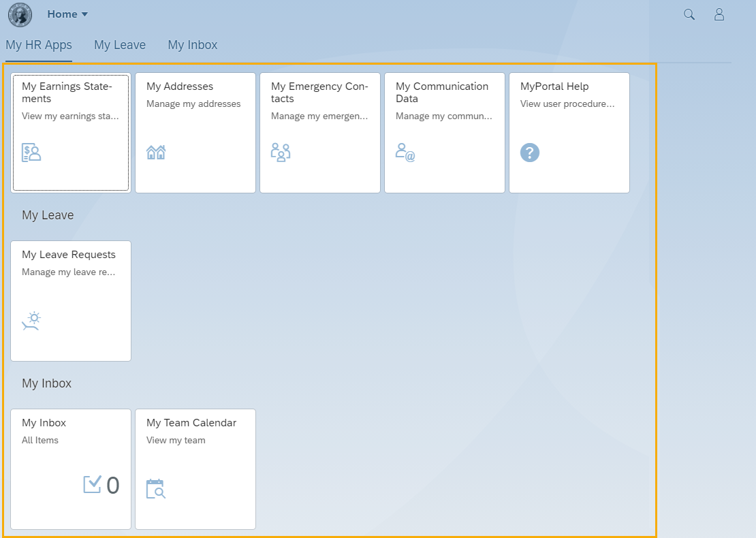Click the person-at-sign Communication Data icon
This screenshot has height=538, width=756.
point(405,152)
